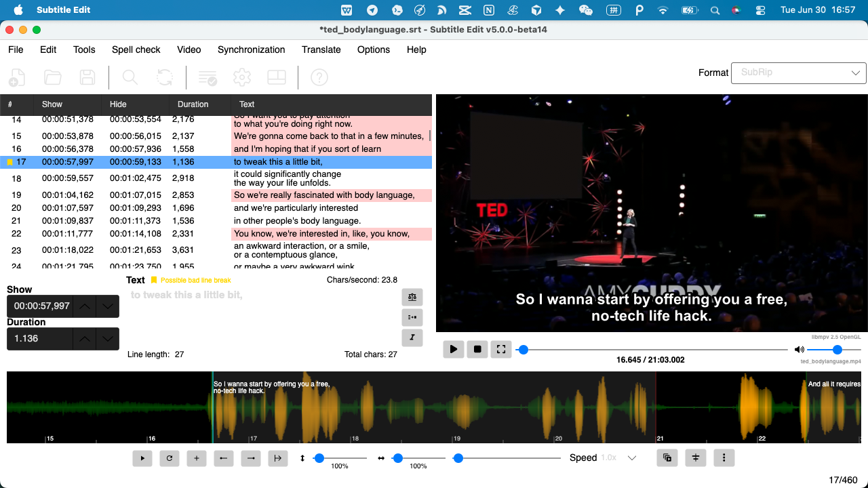Click the waveform play selection button
The width and height of the screenshot is (868, 488).
[x=142, y=458]
